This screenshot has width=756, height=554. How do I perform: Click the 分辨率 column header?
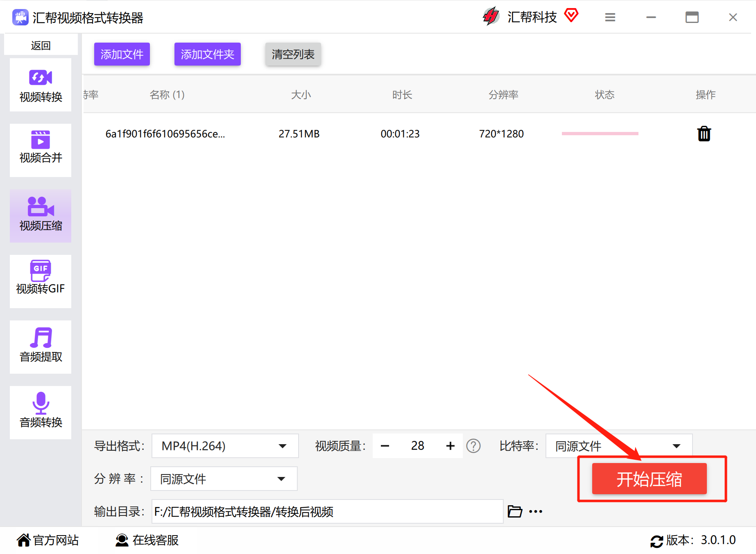(503, 95)
